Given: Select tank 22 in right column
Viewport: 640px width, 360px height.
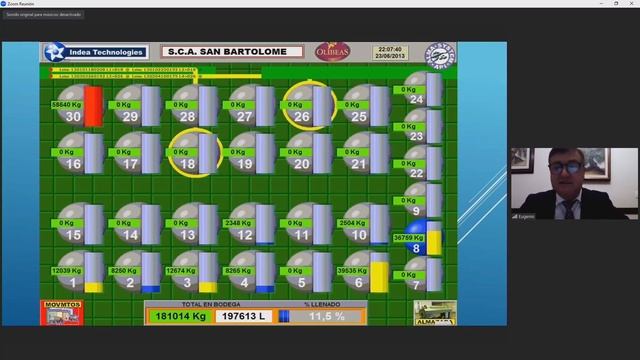Looking at the screenshot, I should [418, 163].
